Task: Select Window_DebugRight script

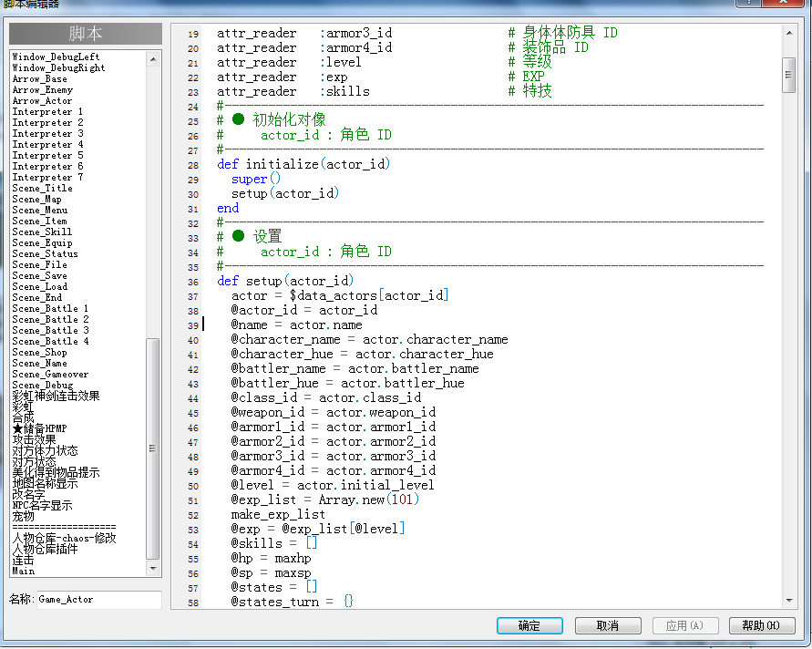Action: [x=58, y=67]
